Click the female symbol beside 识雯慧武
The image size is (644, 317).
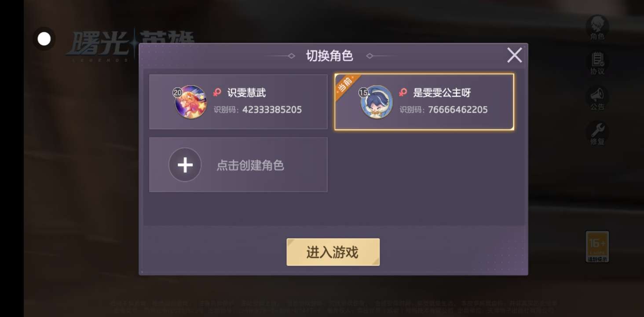[x=217, y=92]
